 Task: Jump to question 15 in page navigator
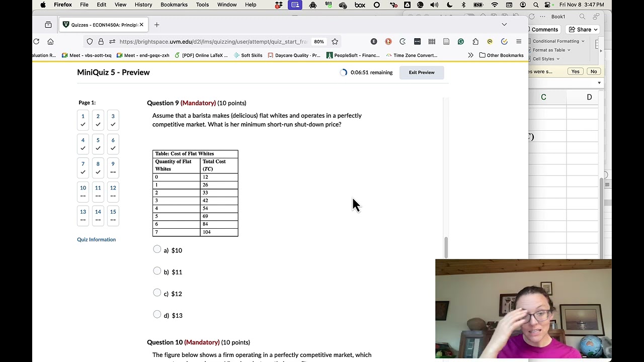pyautogui.click(x=113, y=215)
